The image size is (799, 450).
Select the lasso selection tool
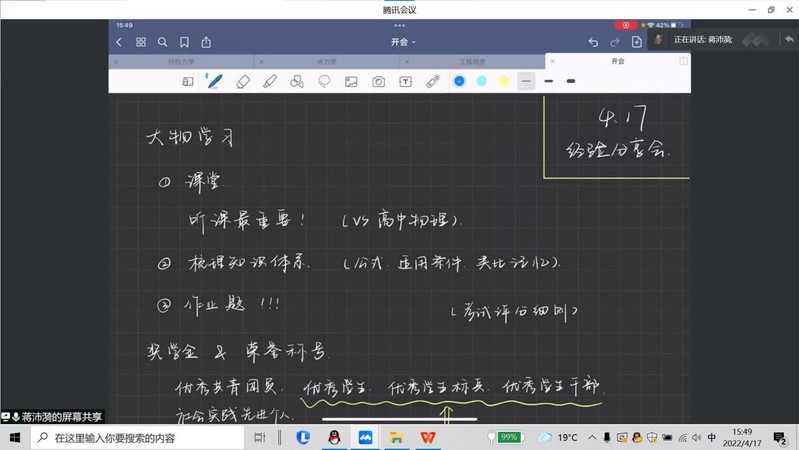coord(324,81)
